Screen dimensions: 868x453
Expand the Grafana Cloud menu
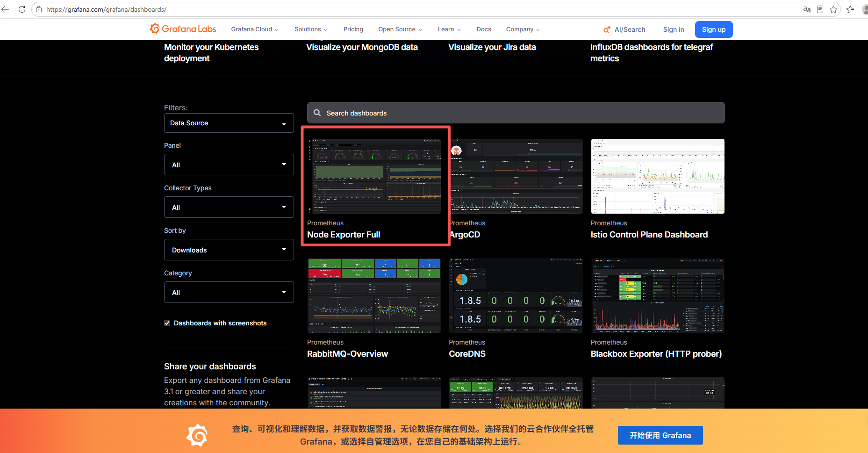click(x=255, y=29)
